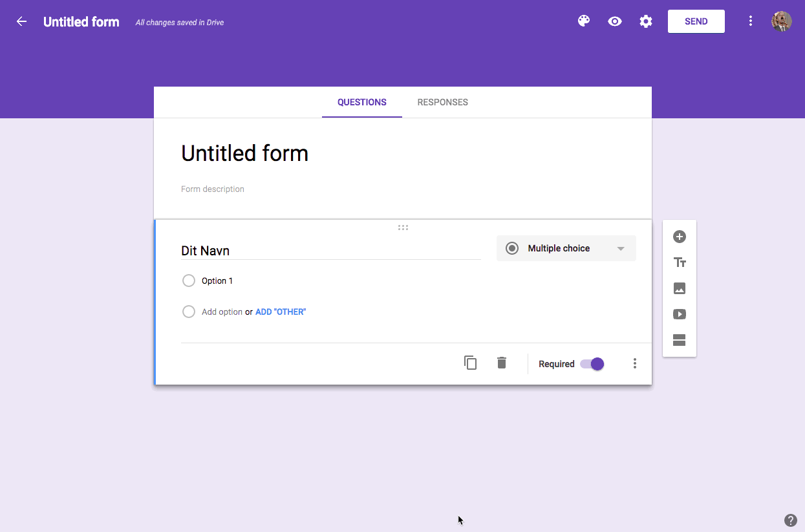Click the Add option radio circle

tap(189, 312)
